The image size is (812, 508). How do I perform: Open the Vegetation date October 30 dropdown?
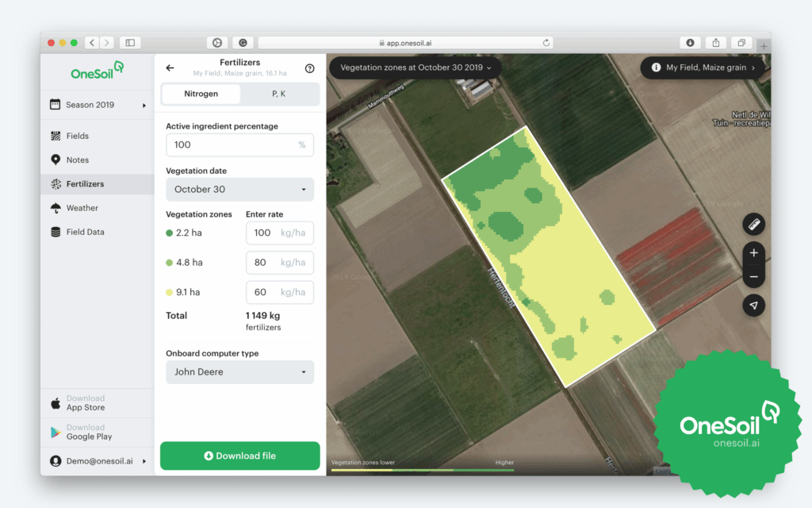pos(239,190)
